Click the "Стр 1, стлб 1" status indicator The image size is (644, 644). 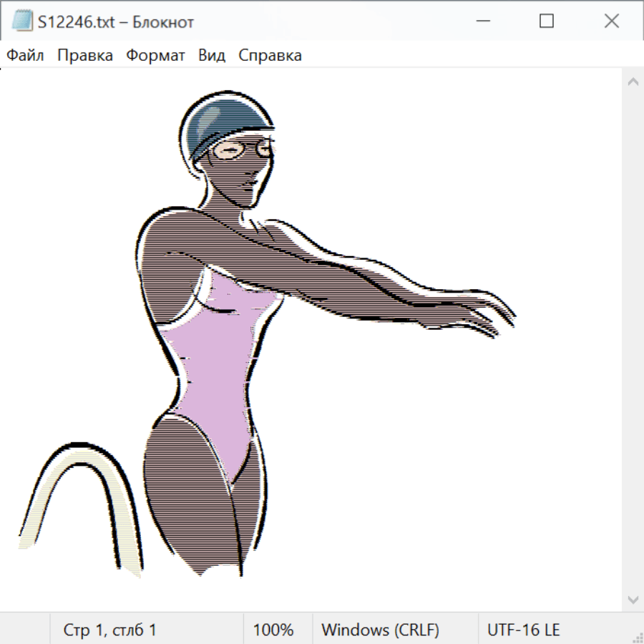(x=110, y=630)
